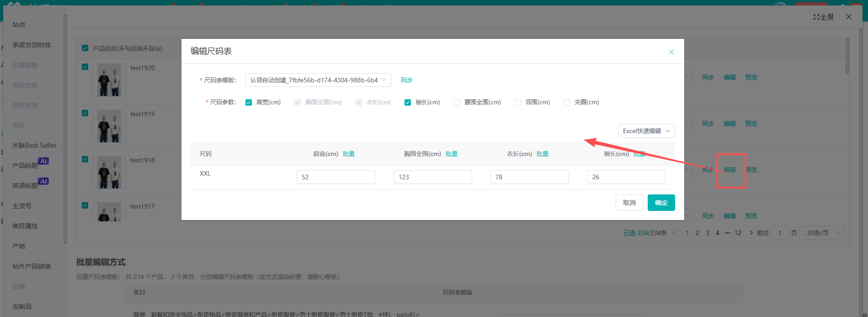This screenshot has height=317, width=868.
Task: Enable the 腰围全围(cm) parameter checkbox
Action: tap(457, 102)
